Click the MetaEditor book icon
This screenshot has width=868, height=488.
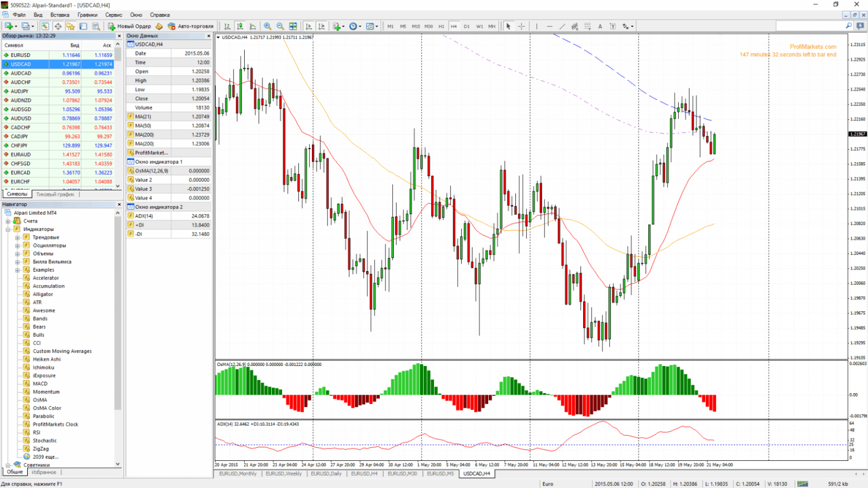[159, 26]
